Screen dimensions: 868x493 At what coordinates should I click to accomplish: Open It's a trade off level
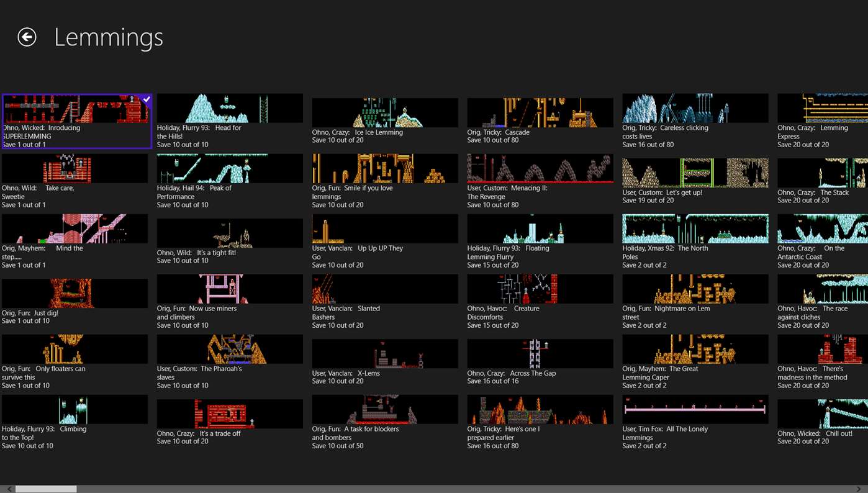pos(230,422)
